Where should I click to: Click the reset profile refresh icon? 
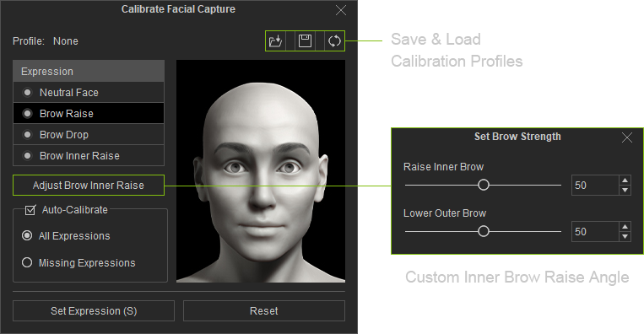tap(334, 41)
